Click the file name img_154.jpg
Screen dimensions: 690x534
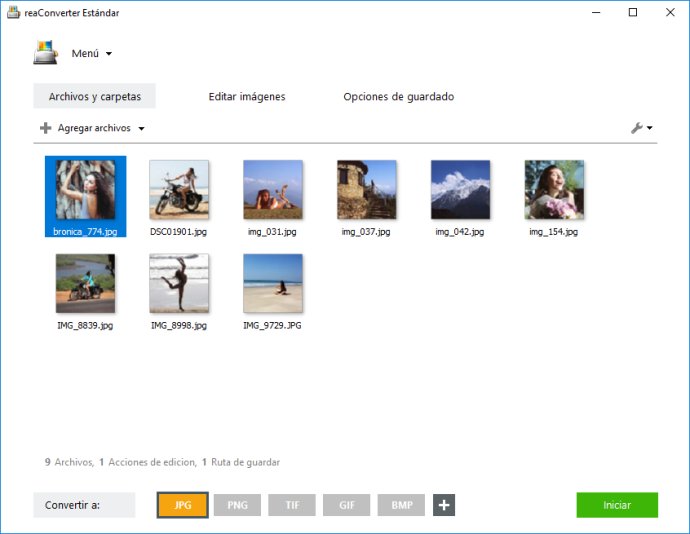[x=554, y=232]
